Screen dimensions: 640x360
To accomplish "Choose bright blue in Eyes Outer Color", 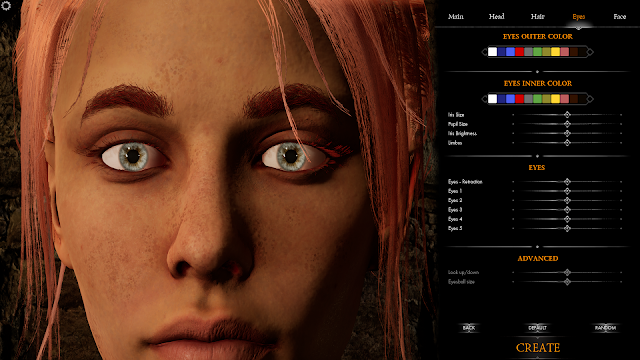I will (511, 52).
